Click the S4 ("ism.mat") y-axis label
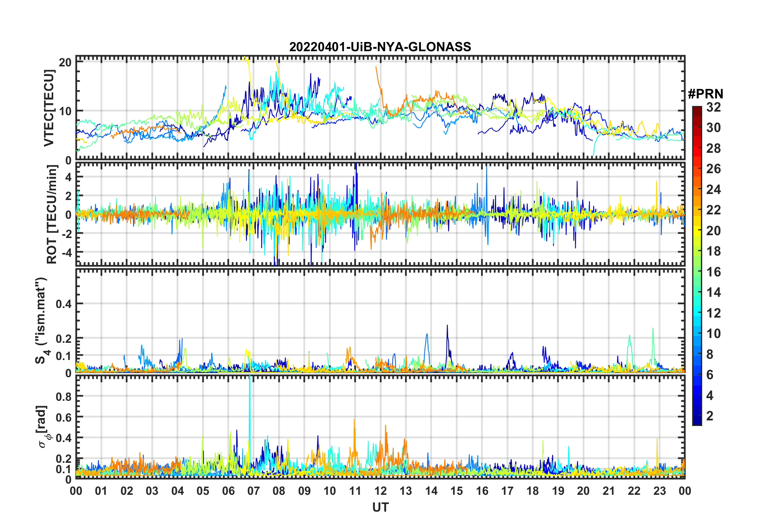This screenshot has height=532, width=761. (42, 320)
